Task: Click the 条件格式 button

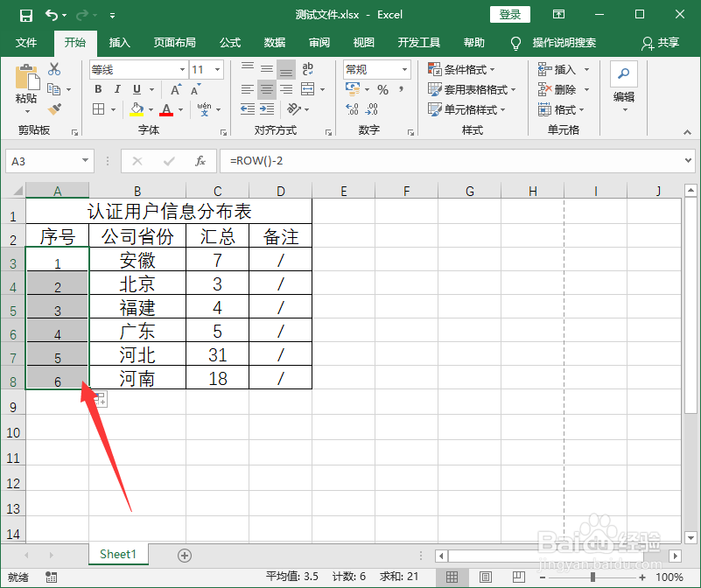Action: click(x=459, y=69)
